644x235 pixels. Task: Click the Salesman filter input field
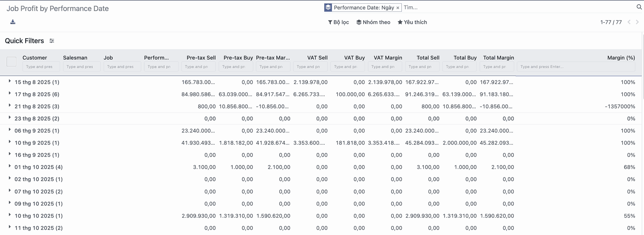coord(82,67)
